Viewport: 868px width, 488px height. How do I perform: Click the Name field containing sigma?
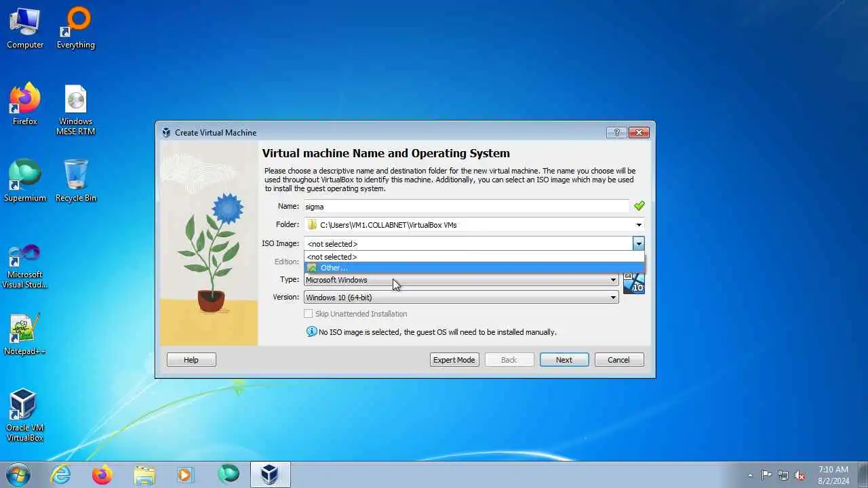point(467,206)
